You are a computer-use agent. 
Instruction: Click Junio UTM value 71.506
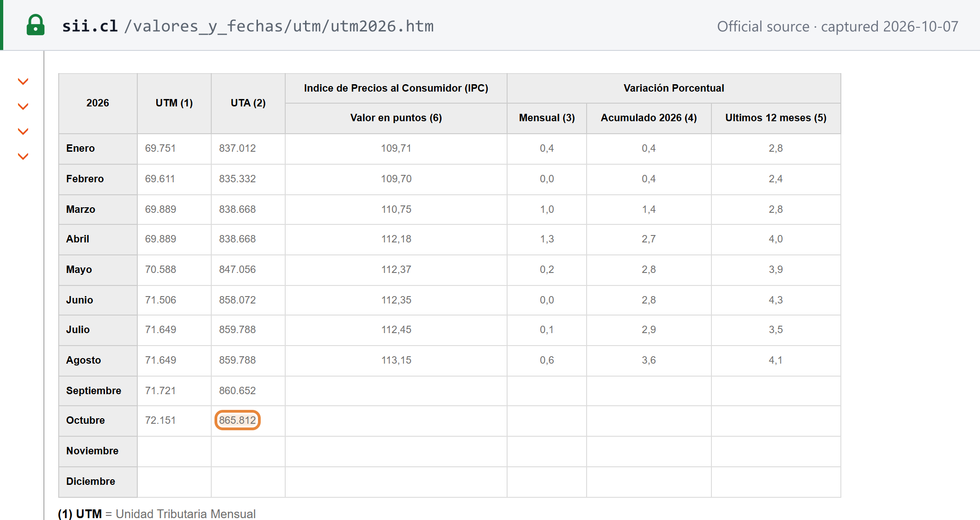coord(160,300)
